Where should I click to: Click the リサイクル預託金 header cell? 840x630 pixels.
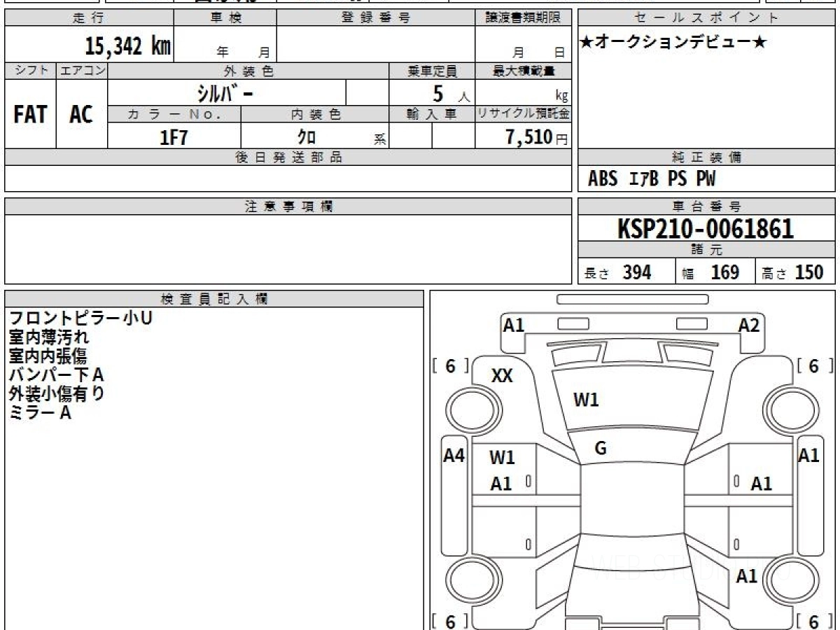(x=523, y=114)
